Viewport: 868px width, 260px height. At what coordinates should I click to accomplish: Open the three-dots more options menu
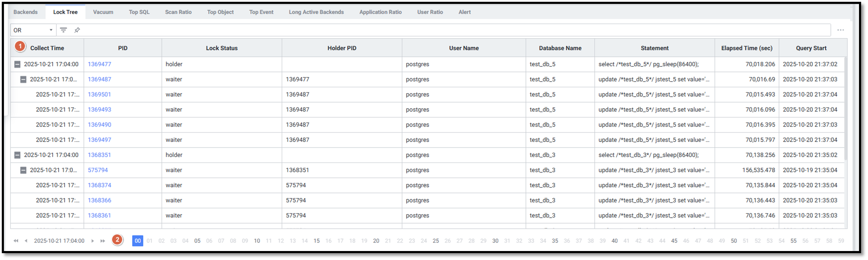coord(840,30)
